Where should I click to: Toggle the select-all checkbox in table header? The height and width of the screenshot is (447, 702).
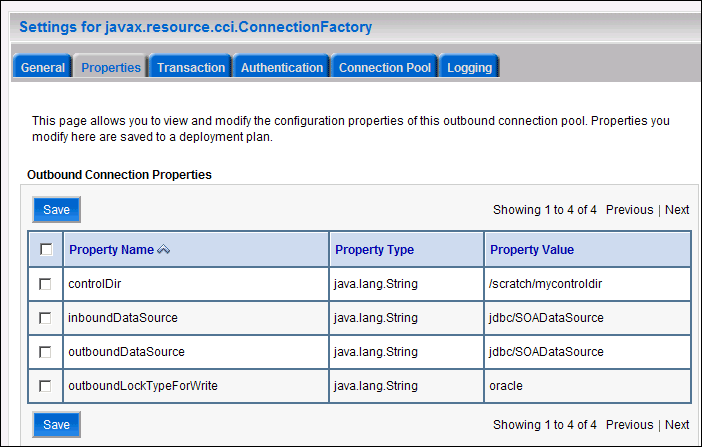point(46,249)
